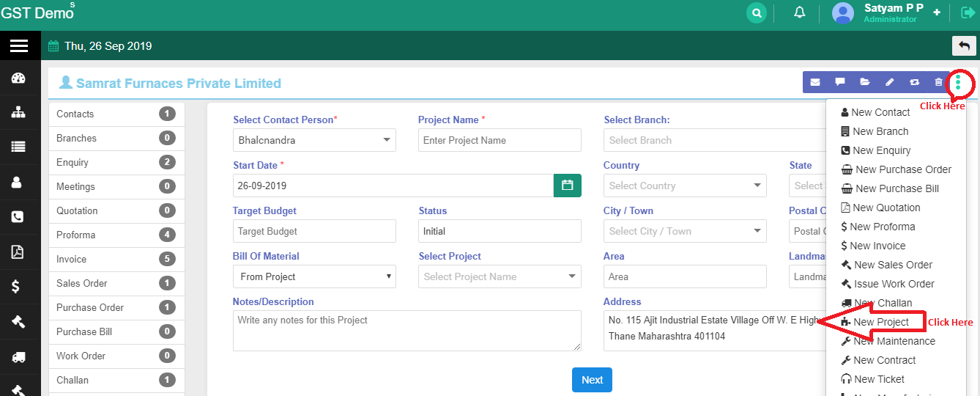Open the folder documents toolbar icon
Image resolution: width=980 pixels, height=396 pixels.
tap(865, 82)
